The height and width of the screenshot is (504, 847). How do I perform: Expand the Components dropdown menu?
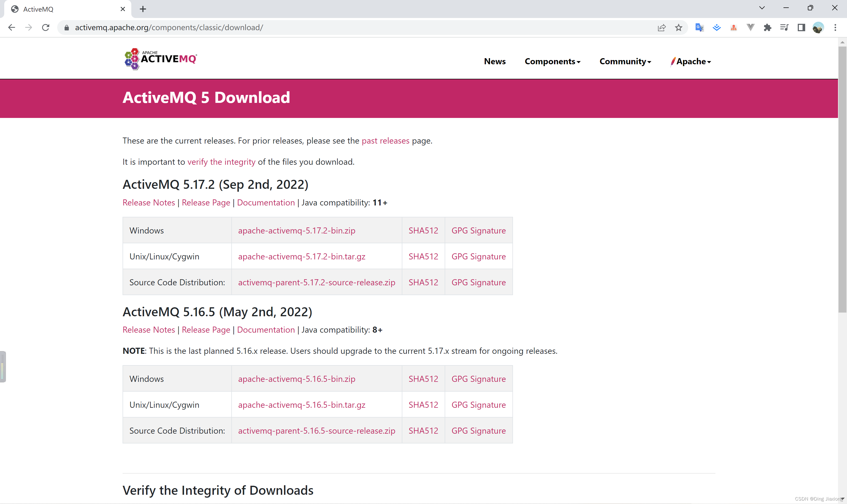coord(552,61)
